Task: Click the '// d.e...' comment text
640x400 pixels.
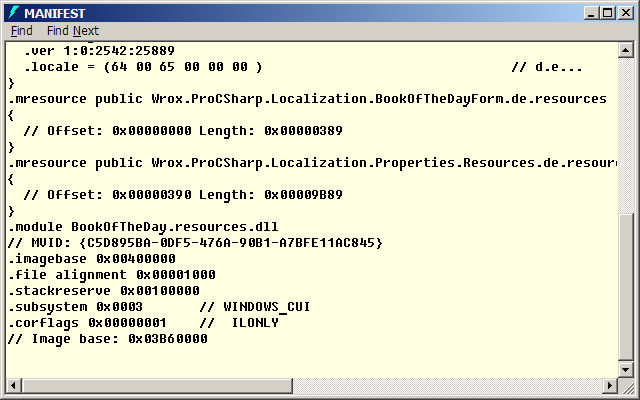Action: (x=547, y=67)
